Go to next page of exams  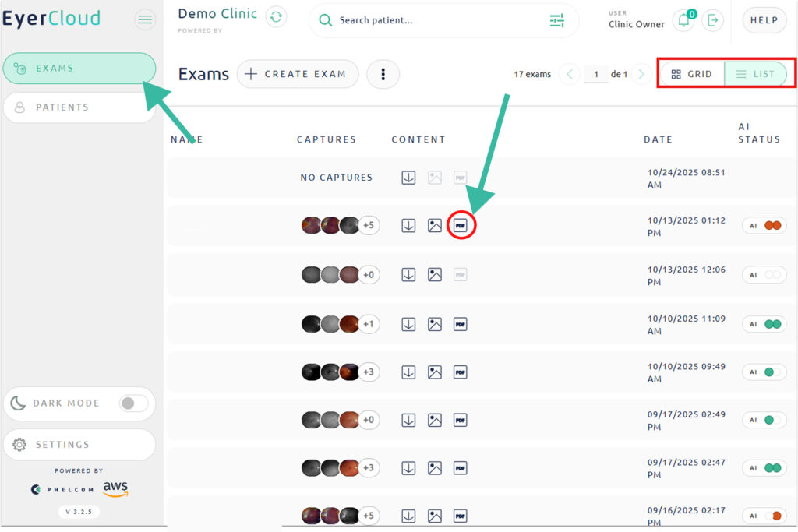(x=641, y=74)
